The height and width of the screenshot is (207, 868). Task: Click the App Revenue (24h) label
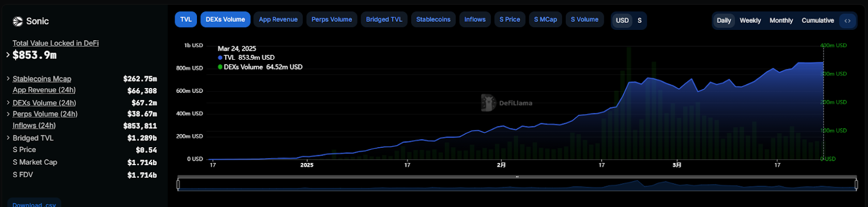coord(44,90)
